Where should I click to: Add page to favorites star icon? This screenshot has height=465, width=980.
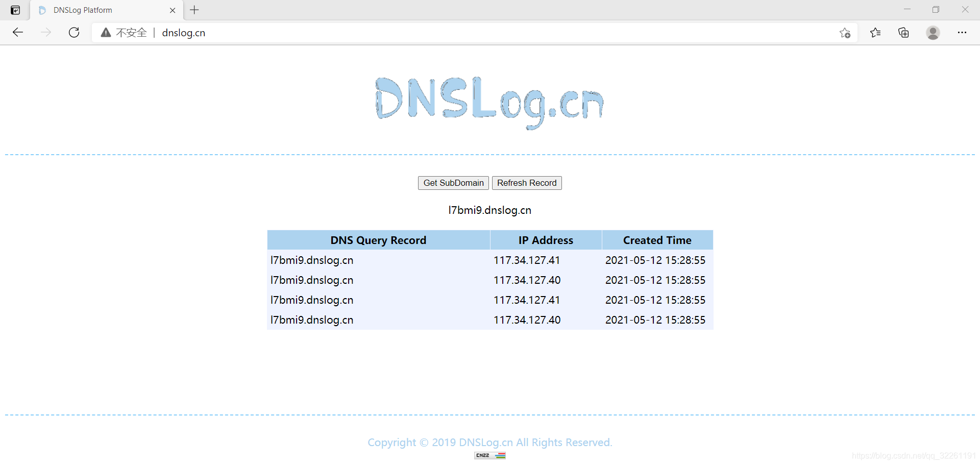click(x=845, y=33)
